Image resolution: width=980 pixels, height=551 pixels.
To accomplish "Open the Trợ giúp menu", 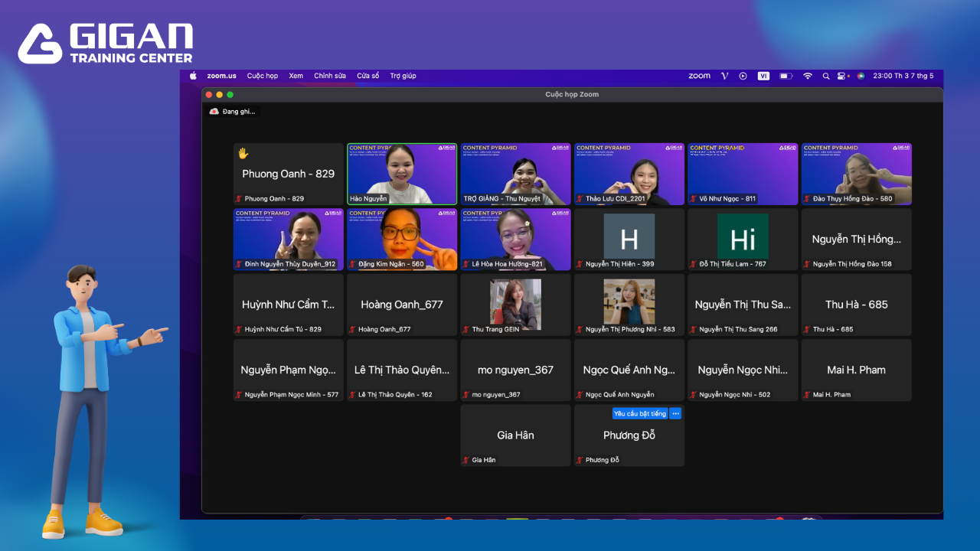I will coord(403,76).
